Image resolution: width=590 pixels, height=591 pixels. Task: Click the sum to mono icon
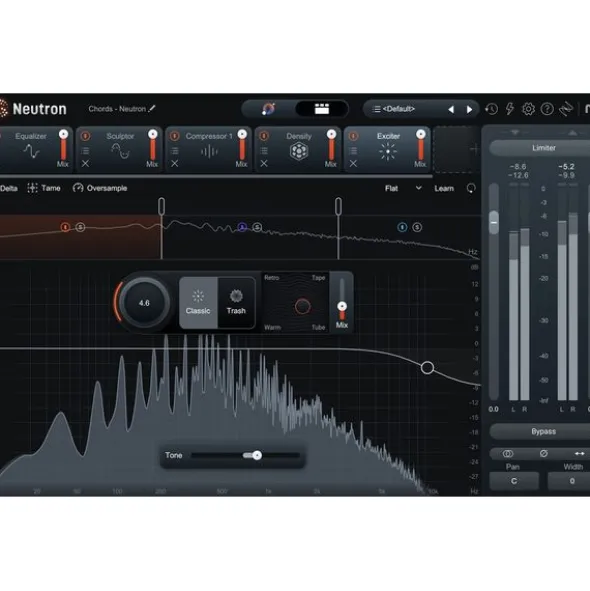[x=508, y=453]
